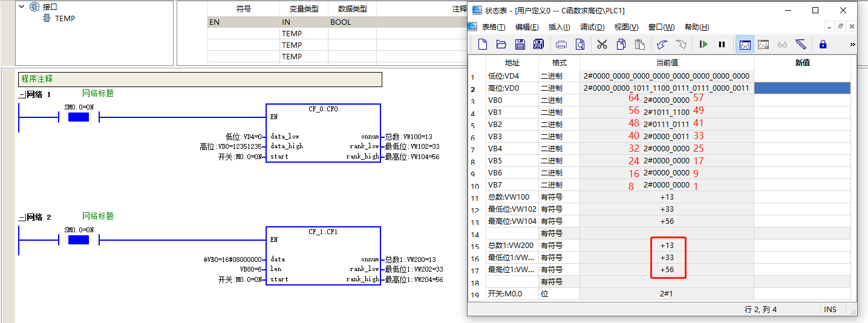Select address cell 开关:M0.0

pyautogui.click(x=512, y=294)
